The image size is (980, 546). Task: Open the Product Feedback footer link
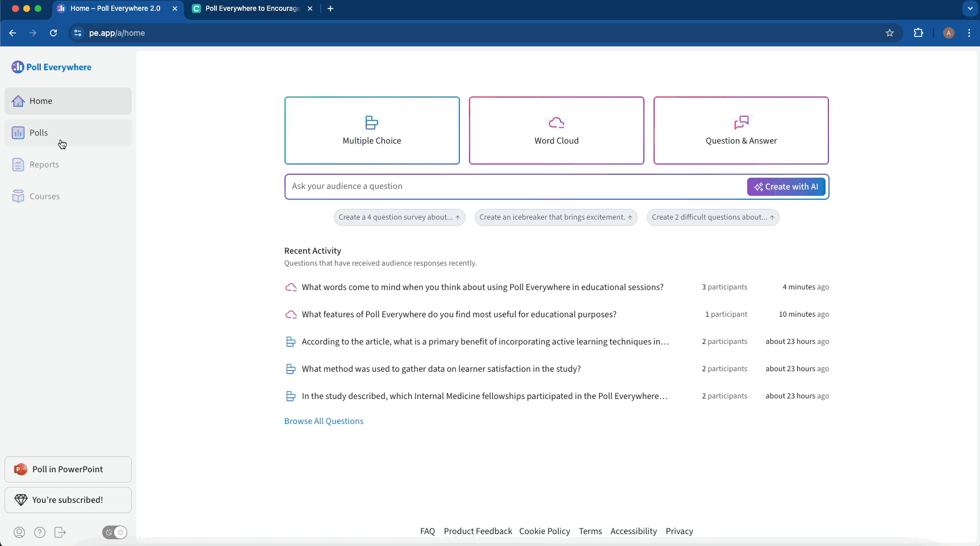[x=478, y=531]
